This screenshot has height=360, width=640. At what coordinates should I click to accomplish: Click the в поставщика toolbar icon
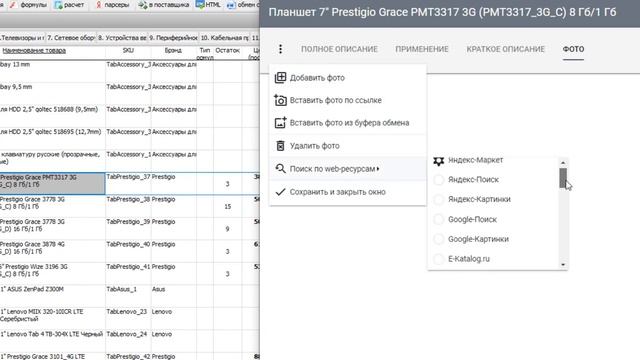142,5
